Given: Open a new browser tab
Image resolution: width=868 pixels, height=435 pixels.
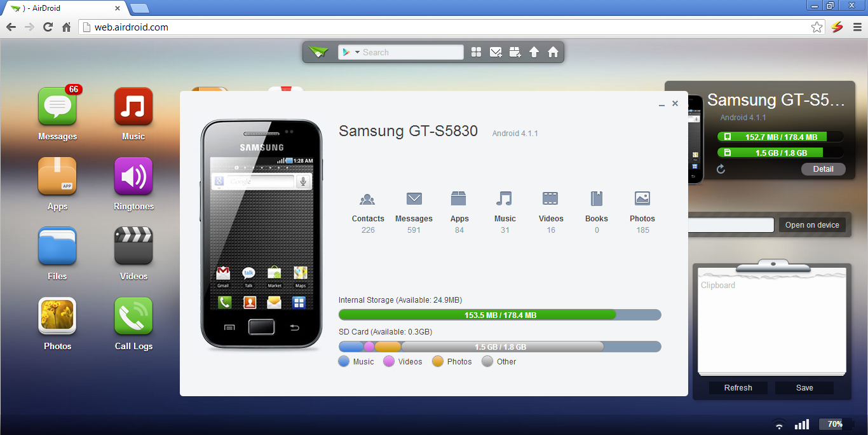Looking at the screenshot, I should click(139, 9).
